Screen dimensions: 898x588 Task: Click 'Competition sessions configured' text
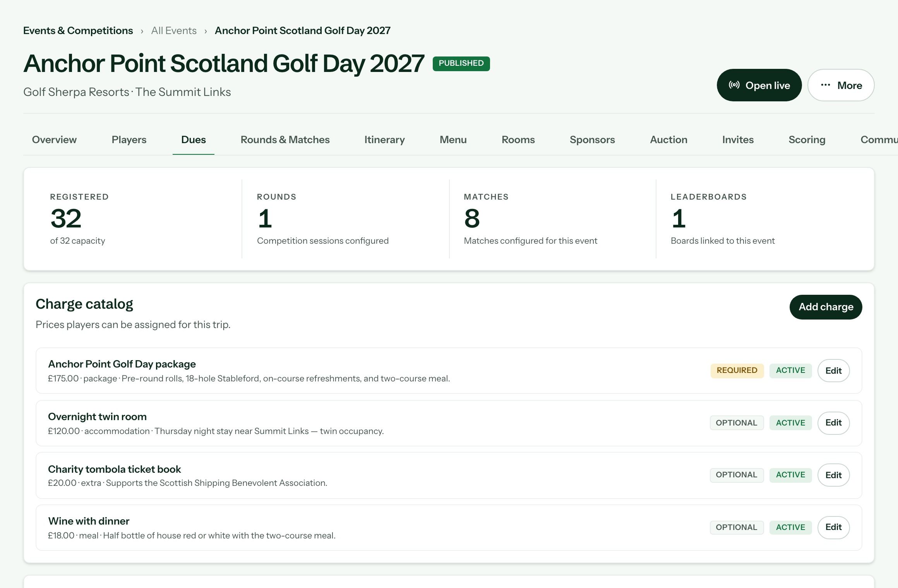click(323, 241)
